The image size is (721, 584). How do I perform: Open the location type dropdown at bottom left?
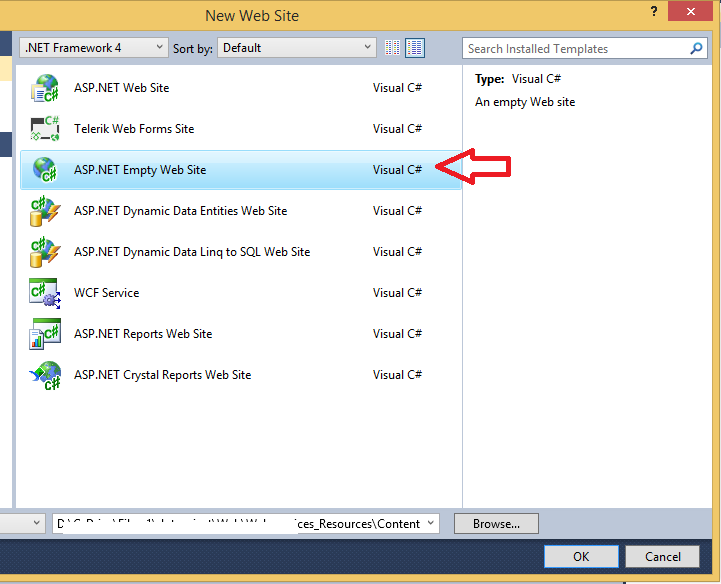pyautogui.click(x=36, y=523)
